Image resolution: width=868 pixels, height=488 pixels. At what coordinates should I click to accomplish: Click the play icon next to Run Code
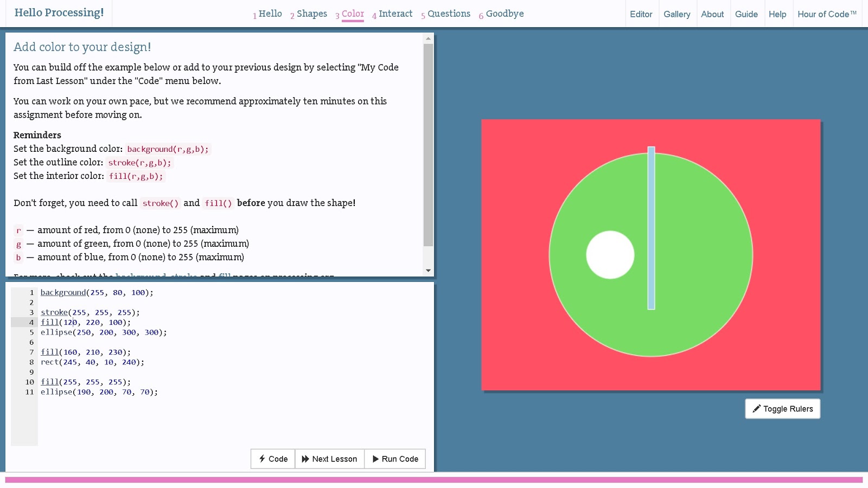tap(376, 459)
